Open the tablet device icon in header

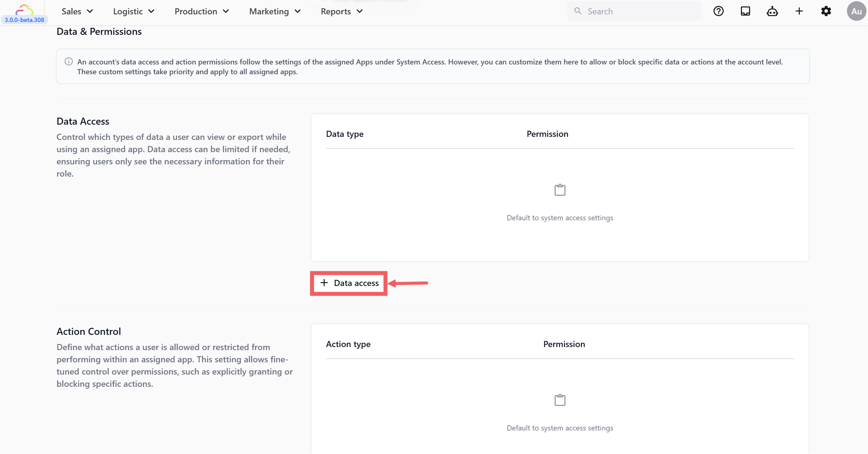745,11
